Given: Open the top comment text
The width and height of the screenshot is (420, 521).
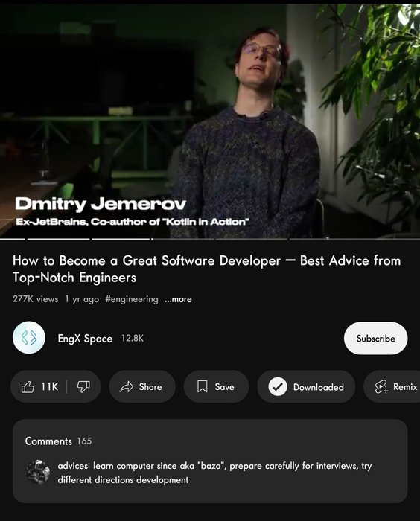Looking at the screenshot, I should pos(214,473).
